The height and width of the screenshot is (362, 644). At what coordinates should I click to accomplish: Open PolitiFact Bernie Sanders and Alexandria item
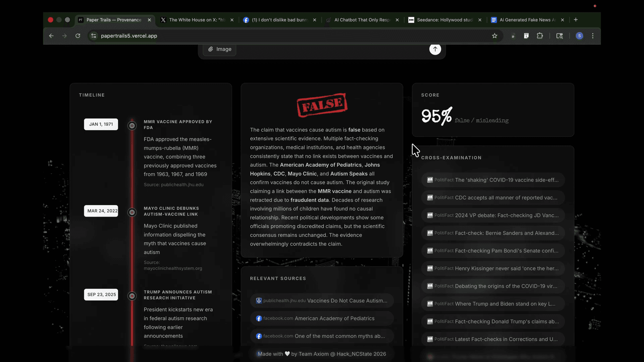pos(493,233)
